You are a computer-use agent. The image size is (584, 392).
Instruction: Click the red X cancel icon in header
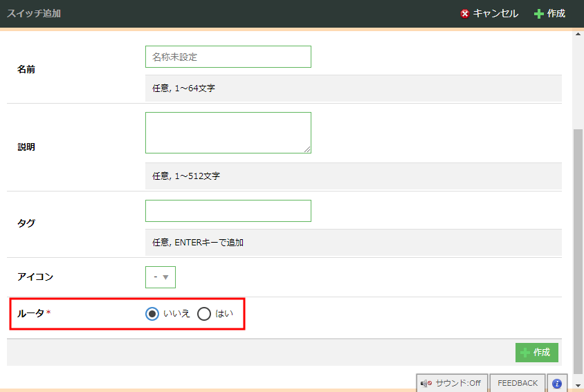465,14
